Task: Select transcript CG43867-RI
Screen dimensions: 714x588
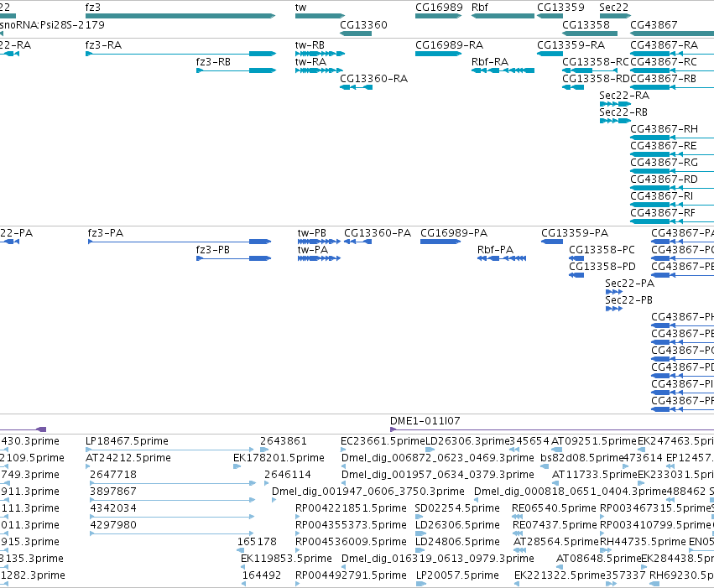Action: click(672, 205)
